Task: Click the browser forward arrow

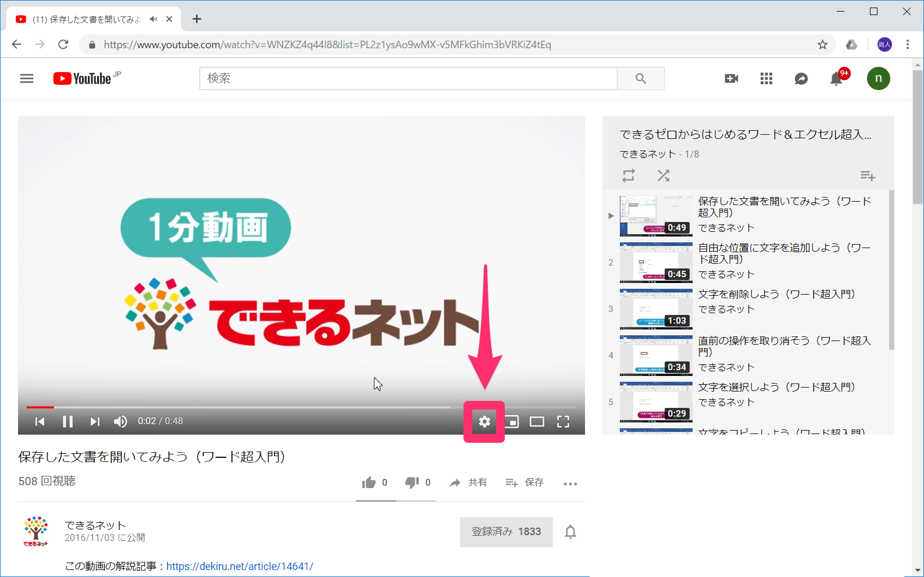Action: (40, 44)
